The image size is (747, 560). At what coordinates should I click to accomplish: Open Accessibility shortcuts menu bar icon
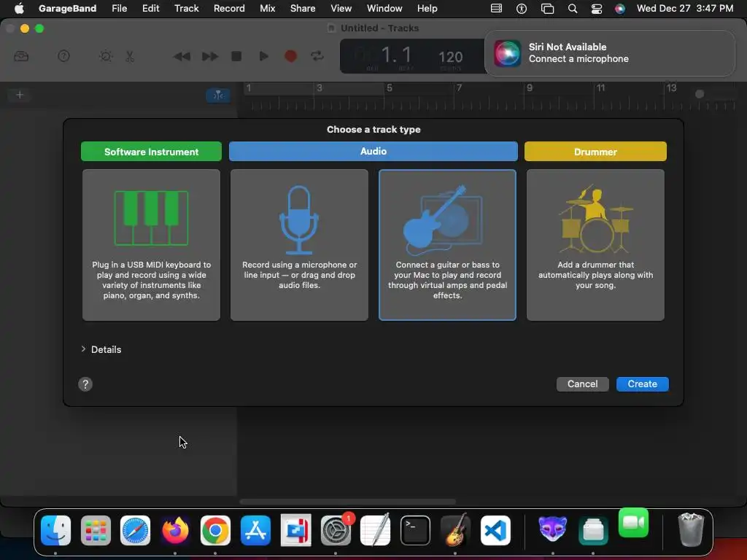pyautogui.click(x=522, y=8)
